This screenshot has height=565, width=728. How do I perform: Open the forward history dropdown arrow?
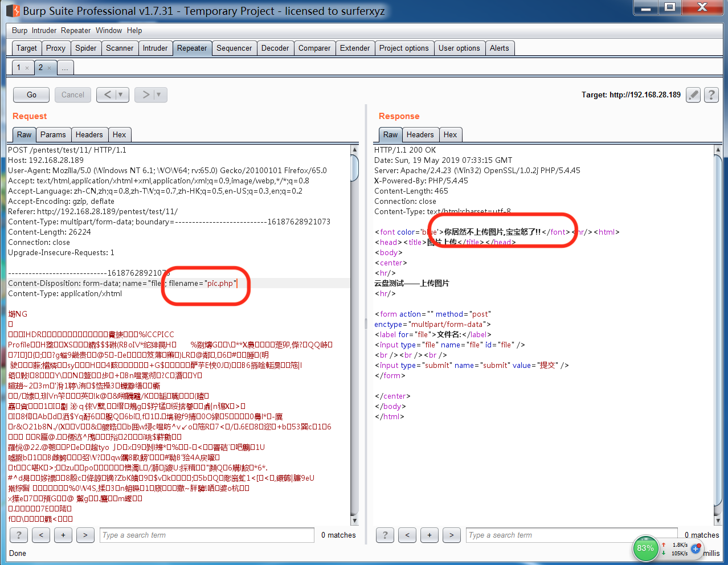pos(159,95)
